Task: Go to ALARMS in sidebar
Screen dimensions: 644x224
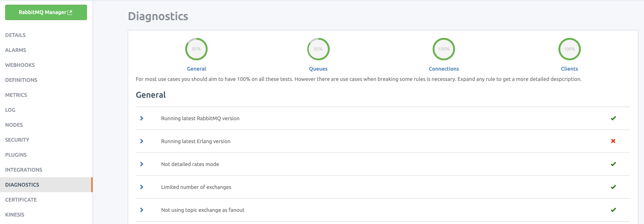Action: 15,50
